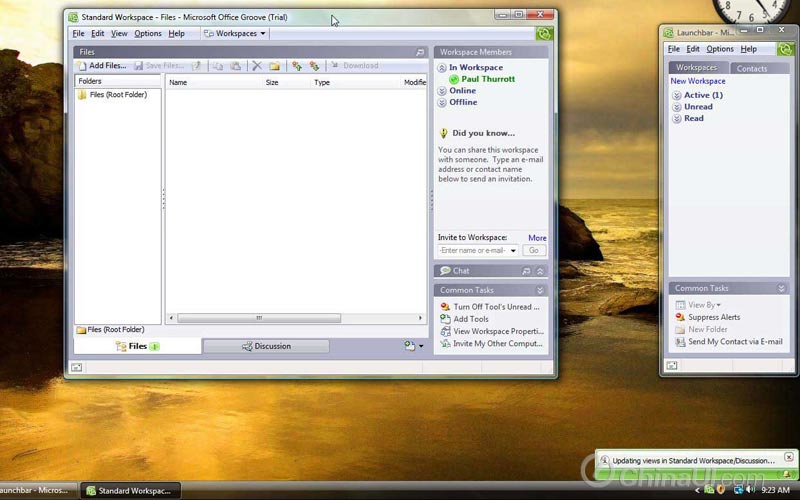Open the invite name or e-mail dropdown arrow
Screen dimensions: 800x500
tap(513, 251)
